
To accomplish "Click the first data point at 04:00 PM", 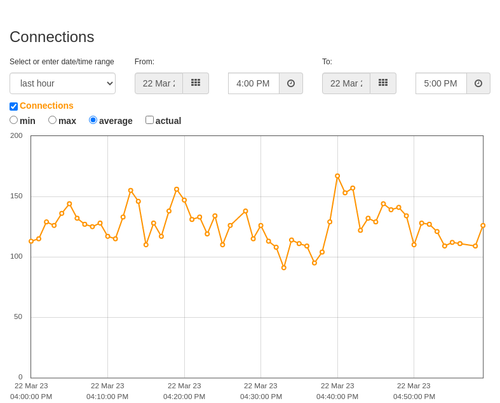I will tap(31, 241).
